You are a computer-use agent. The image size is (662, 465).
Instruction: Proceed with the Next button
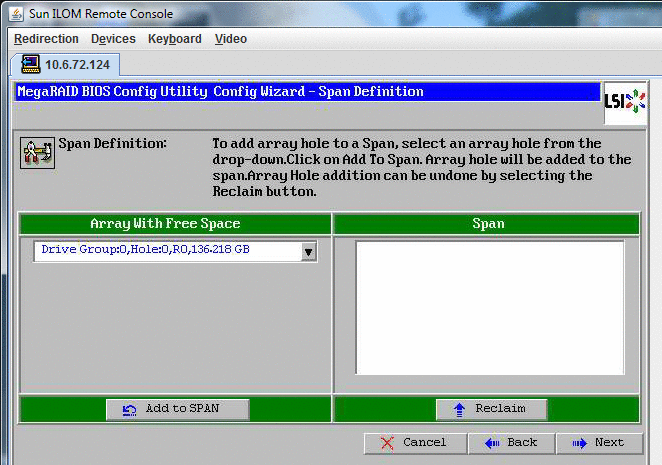[600, 443]
